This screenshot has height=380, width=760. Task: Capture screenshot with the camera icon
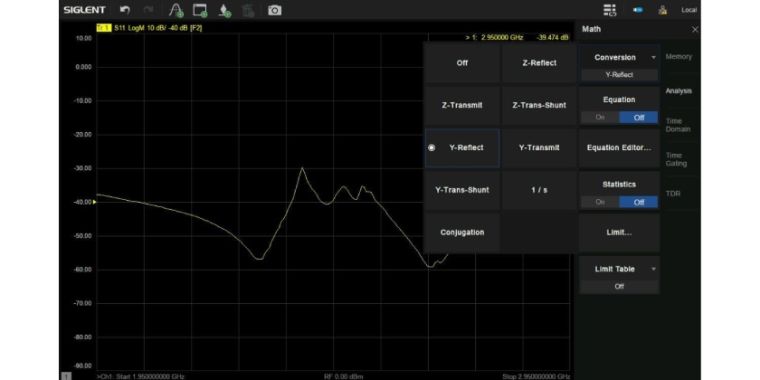coord(275,10)
